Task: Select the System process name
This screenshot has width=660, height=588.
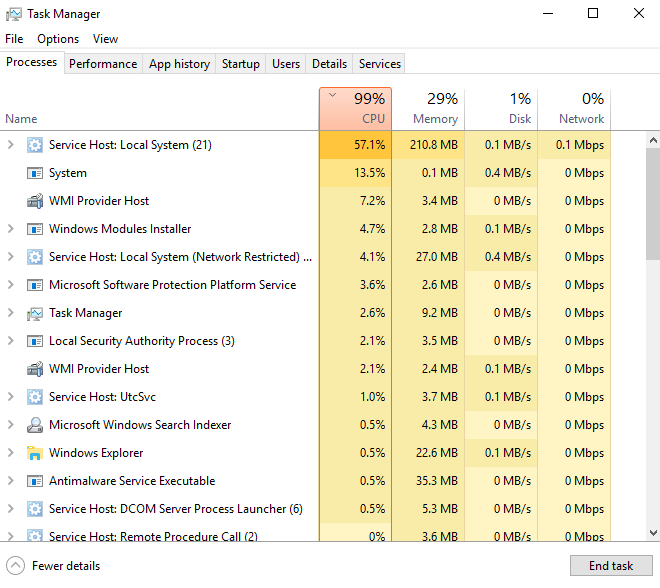Action: click(x=68, y=173)
